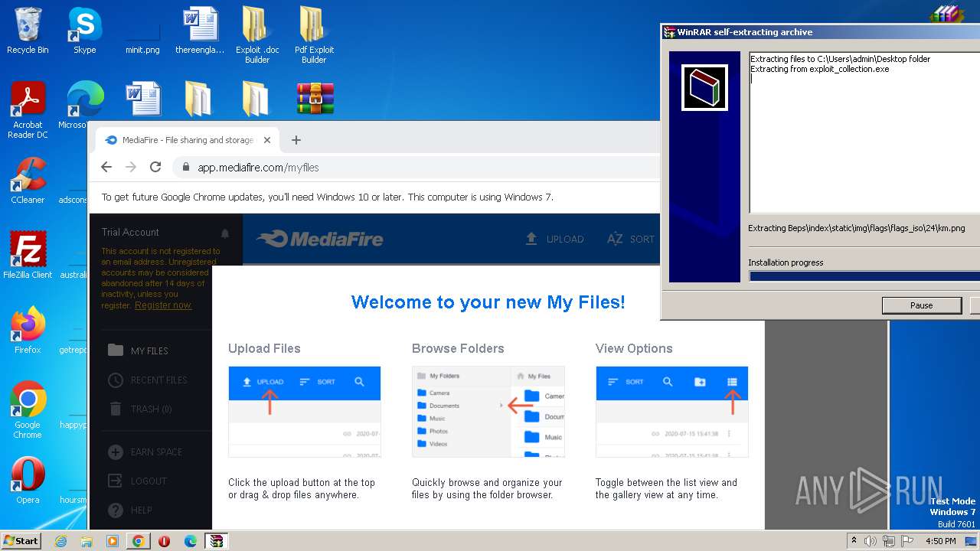Open the Pdf Exploit Builder folder
The width and height of the screenshot is (980, 551).
tap(314, 34)
